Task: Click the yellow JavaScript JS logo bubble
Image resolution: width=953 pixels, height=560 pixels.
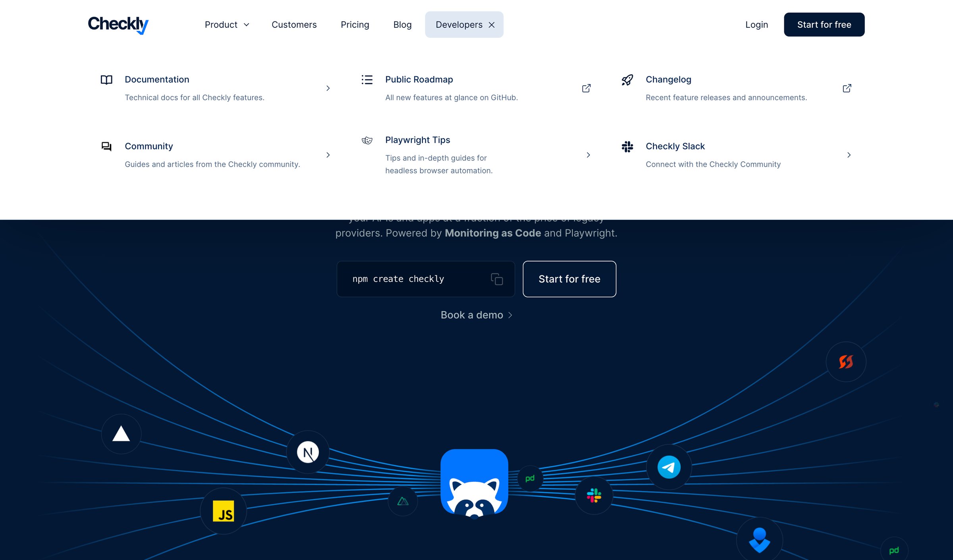Action: (x=223, y=511)
